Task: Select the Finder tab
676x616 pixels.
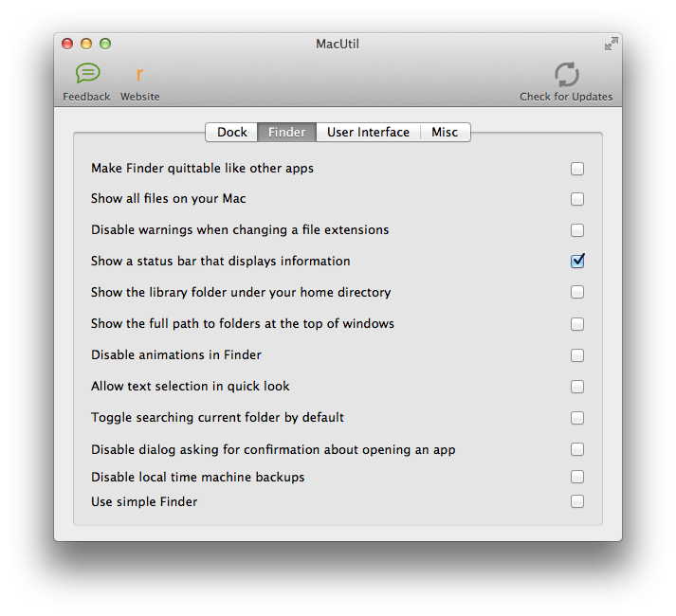Action: pyautogui.click(x=286, y=132)
